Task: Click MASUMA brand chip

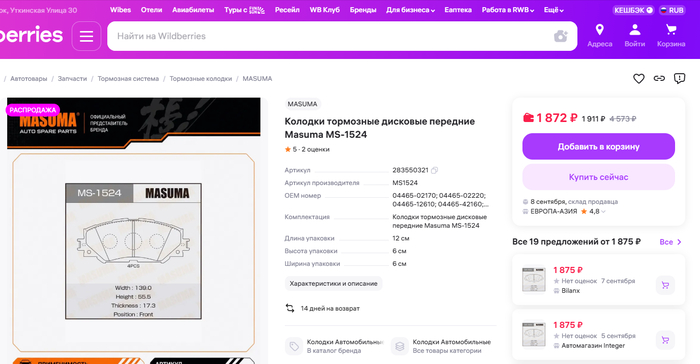Action: pyautogui.click(x=302, y=104)
